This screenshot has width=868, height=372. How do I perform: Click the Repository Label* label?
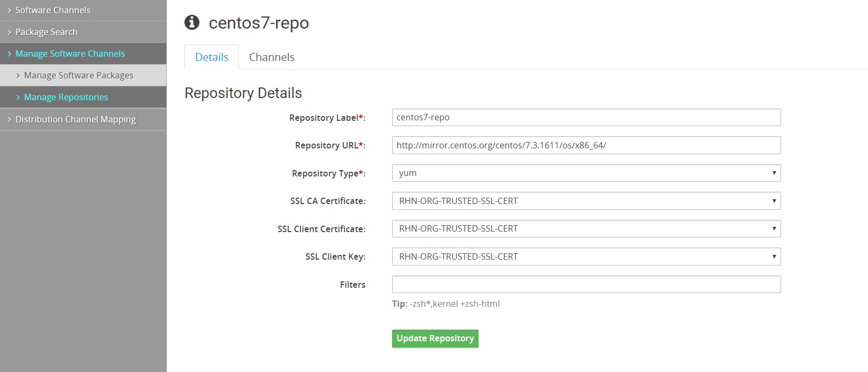[327, 118]
